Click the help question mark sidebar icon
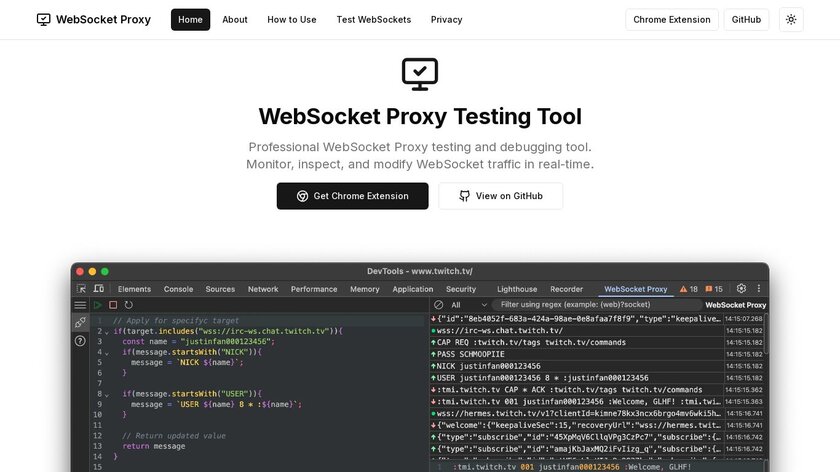840x472 pixels. (x=80, y=341)
